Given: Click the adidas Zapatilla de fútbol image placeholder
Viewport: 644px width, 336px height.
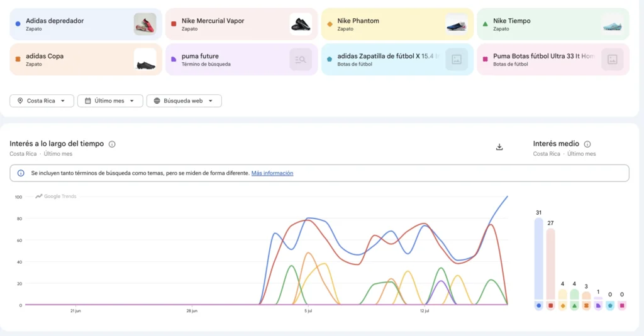Looking at the screenshot, I should pos(457,59).
